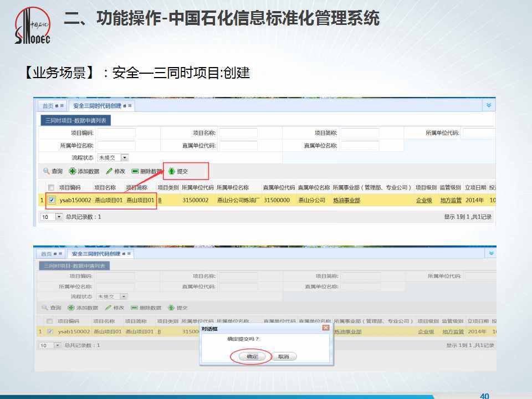
Task: Click the ysab150002 cell in the upper screenshot
Action: click(x=75, y=200)
